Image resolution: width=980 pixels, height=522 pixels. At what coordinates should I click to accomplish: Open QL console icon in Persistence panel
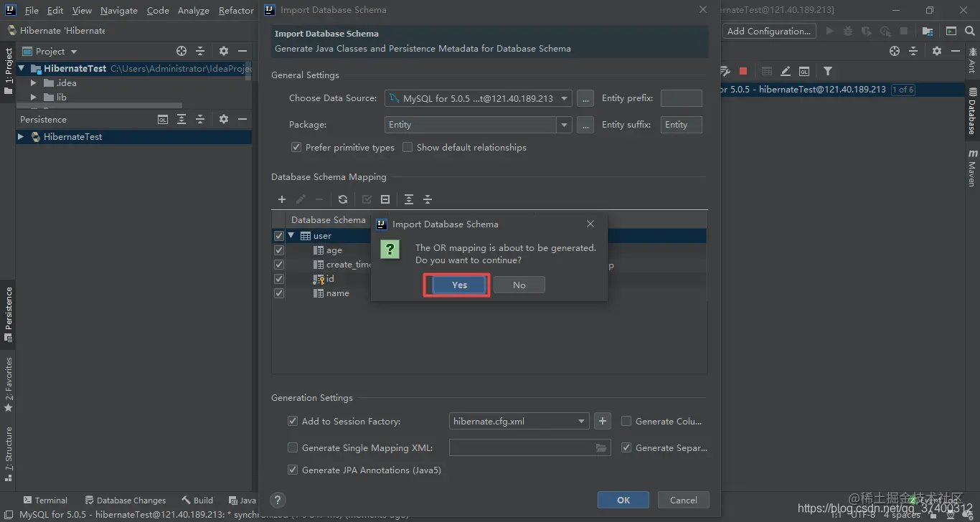(x=163, y=120)
